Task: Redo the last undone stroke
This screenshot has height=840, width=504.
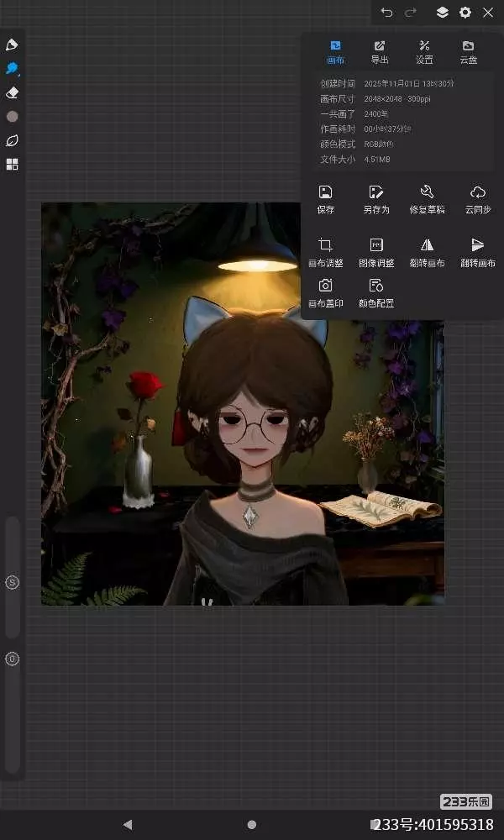Action: (x=411, y=13)
